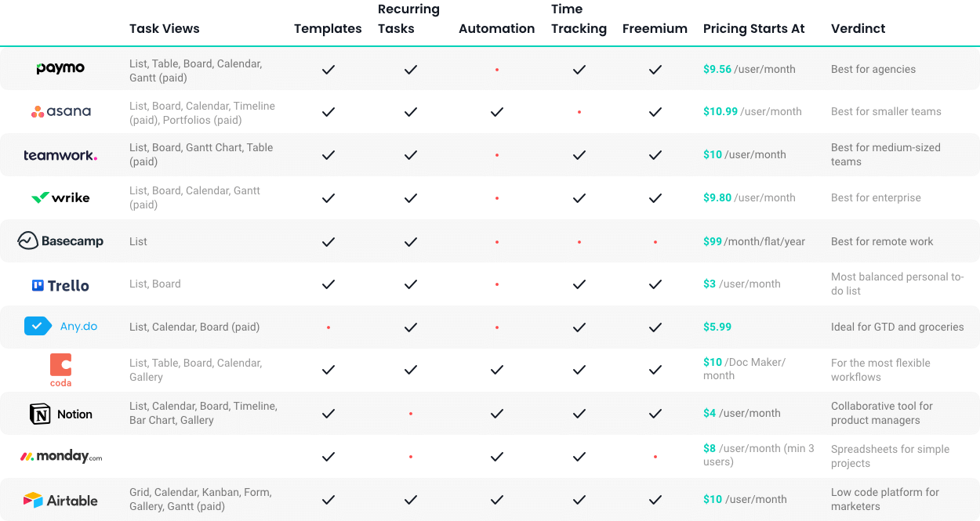
Task: Click the Wrike logo
Action: 60,197
